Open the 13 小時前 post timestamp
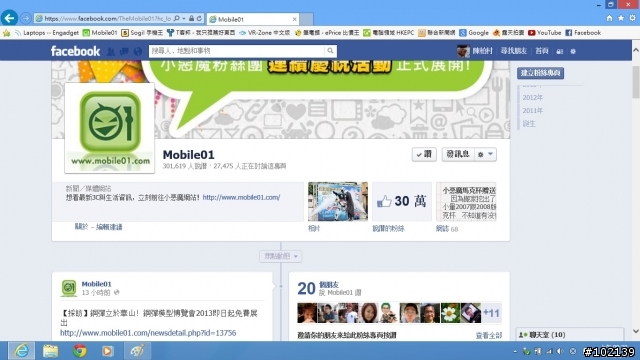Viewport: 640px width, 360px height. [x=96, y=293]
